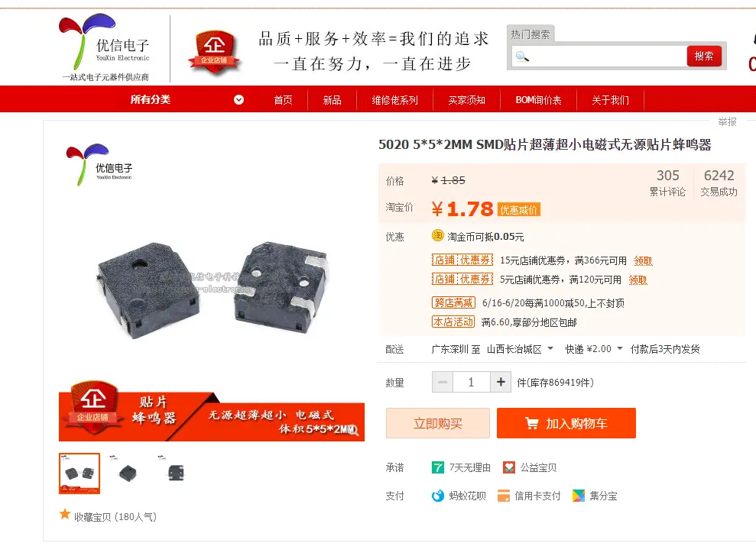Click the credit card payment icon
The width and height of the screenshot is (756, 556).
pyautogui.click(x=503, y=496)
